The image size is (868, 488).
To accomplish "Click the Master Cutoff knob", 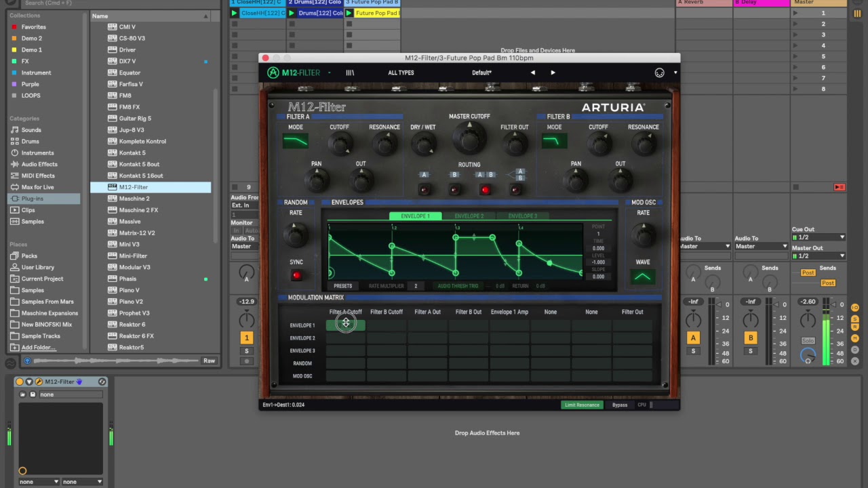I will point(469,138).
